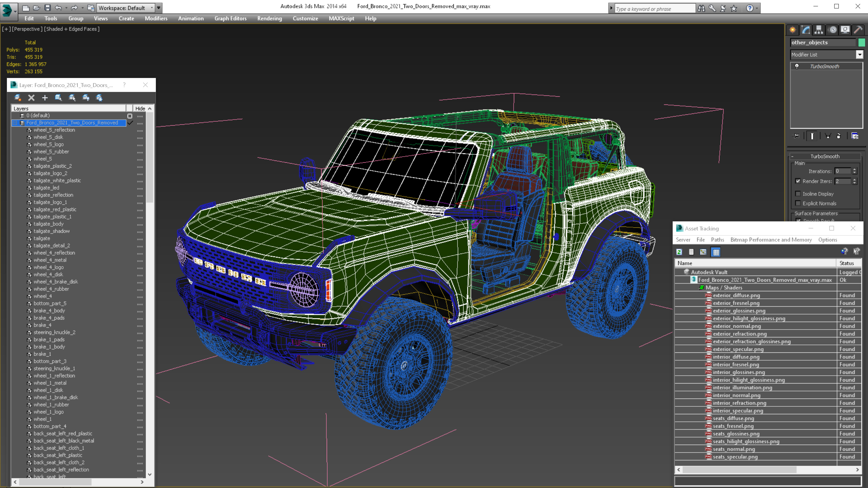Open quick access toolbar customize arrow
The height and width of the screenshot is (488, 868).
coord(159,8)
